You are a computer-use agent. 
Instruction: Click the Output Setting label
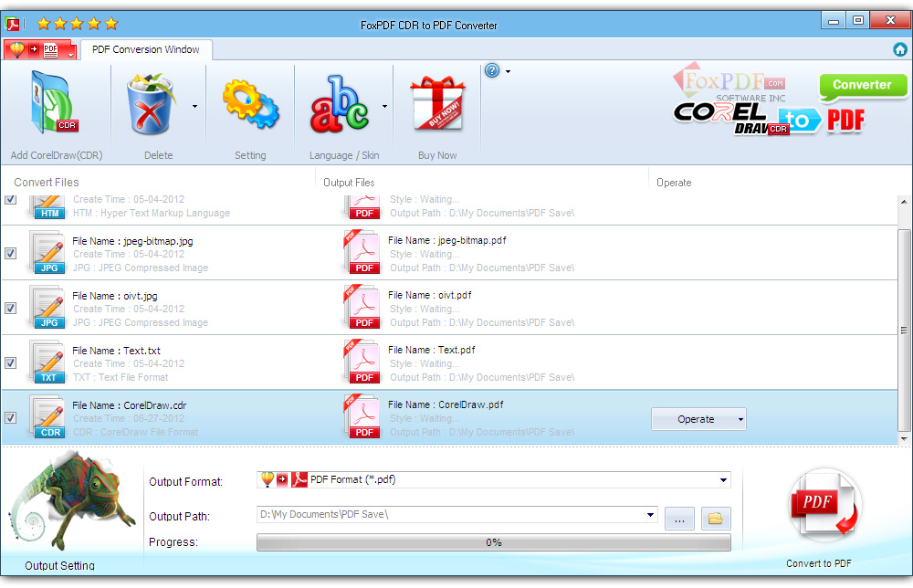pos(59,565)
